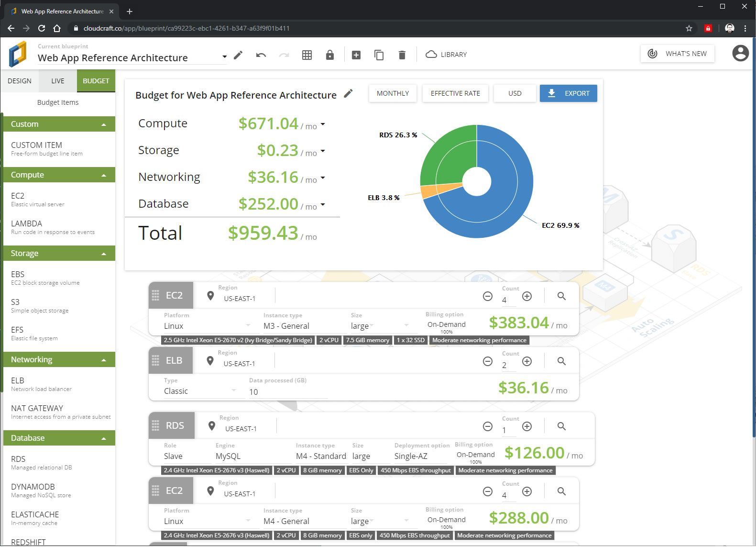This screenshot has width=756, height=547.
Task: Export the budget
Action: pos(569,93)
